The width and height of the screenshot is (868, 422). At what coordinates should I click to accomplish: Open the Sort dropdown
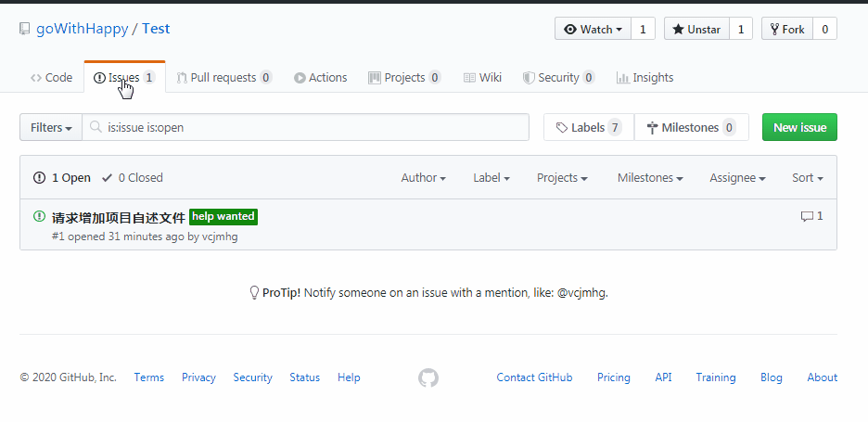[x=808, y=178]
